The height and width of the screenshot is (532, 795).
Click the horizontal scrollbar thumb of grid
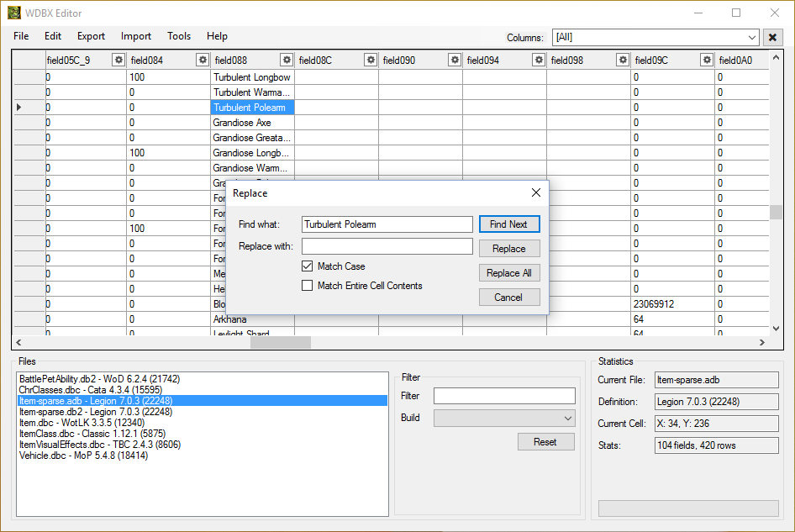click(x=281, y=342)
